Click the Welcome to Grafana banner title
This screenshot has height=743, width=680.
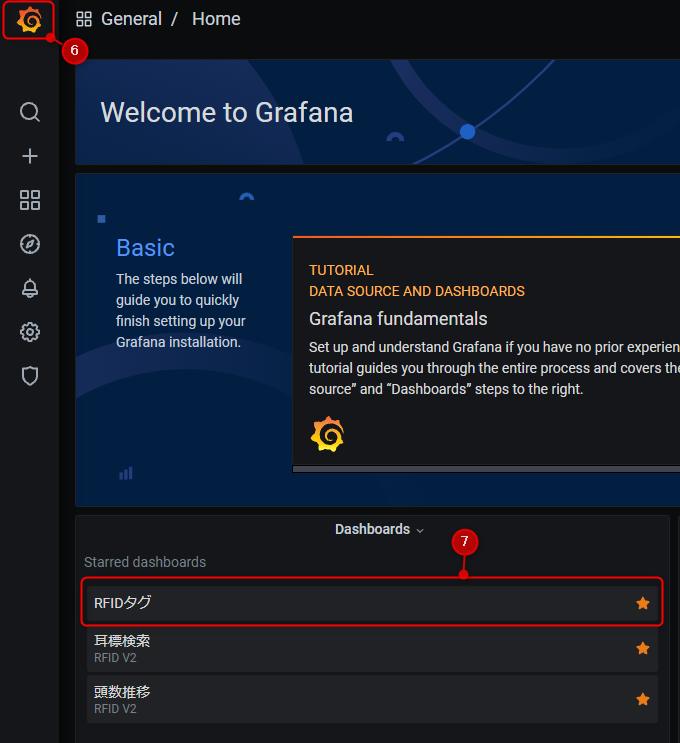coord(227,113)
